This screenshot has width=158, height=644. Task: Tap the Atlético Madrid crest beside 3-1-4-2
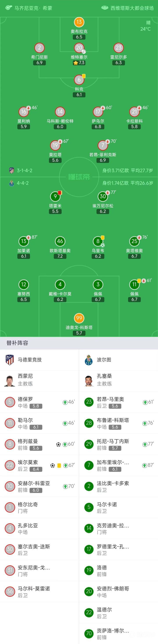pos(11,170)
